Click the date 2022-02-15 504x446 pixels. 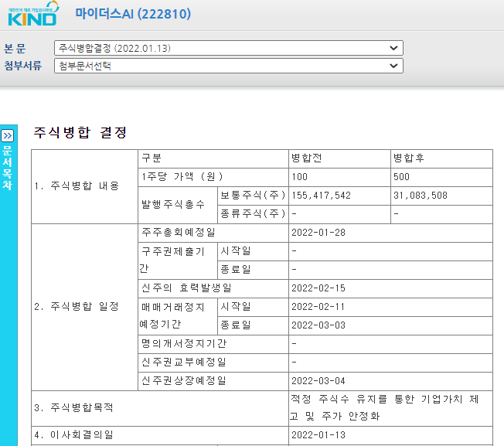318,288
